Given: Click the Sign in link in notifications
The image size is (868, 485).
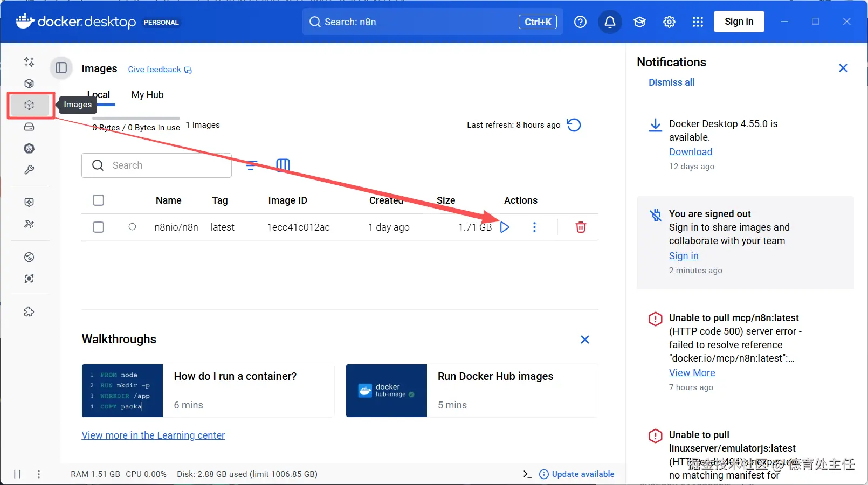Looking at the screenshot, I should (684, 256).
